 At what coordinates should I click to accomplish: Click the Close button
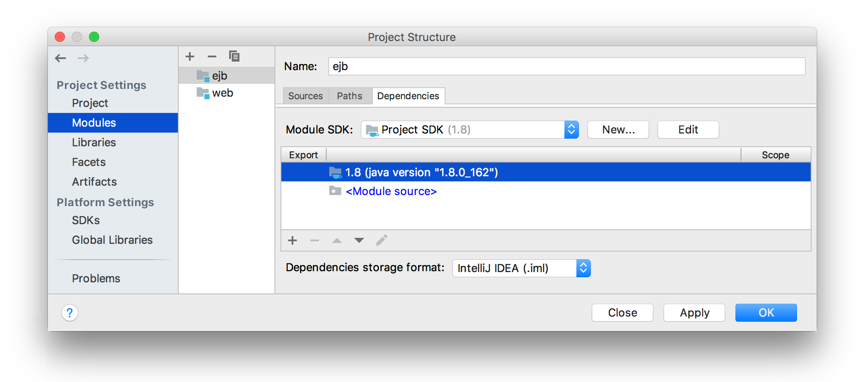click(x=623, y=313)
